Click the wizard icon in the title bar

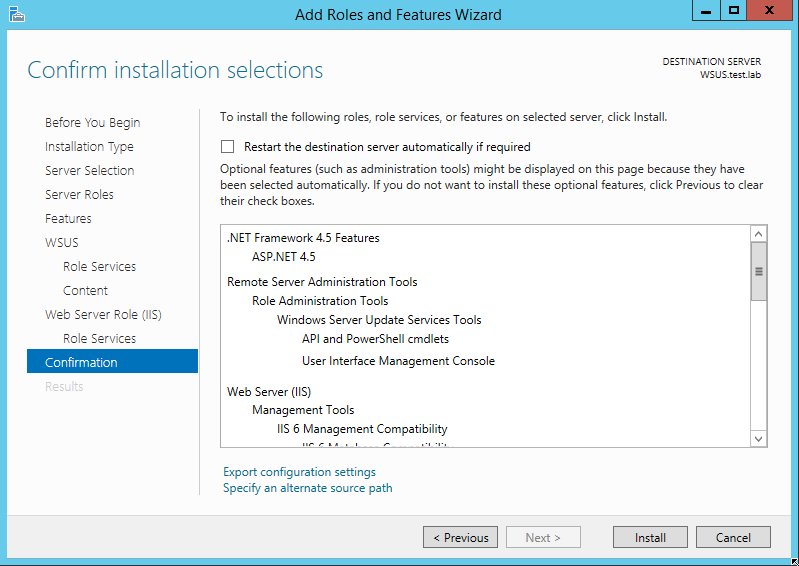(x=17, y=14)
